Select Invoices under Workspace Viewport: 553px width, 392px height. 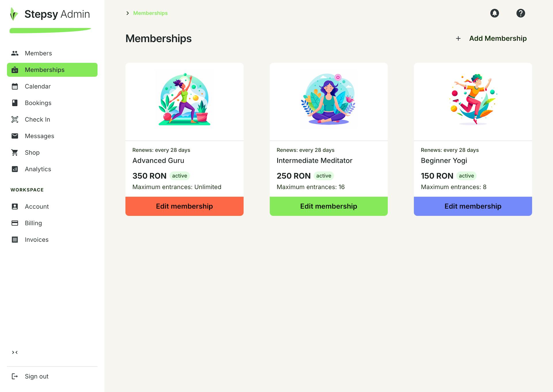(37, 240)
